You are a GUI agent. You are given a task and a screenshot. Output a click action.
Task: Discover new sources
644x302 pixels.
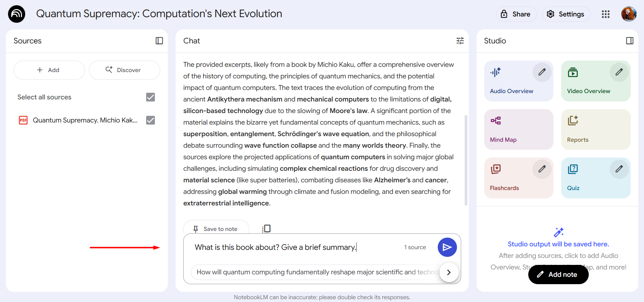[x=124, y=70]
